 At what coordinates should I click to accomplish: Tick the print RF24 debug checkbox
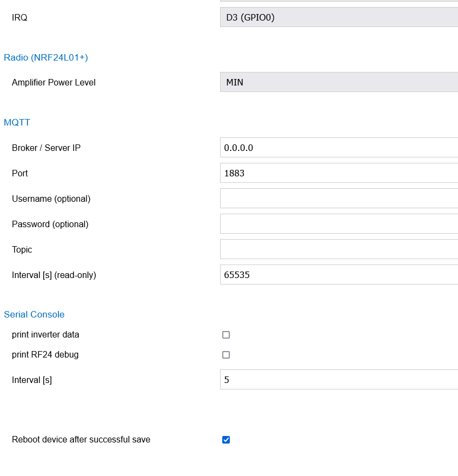pyautogui.click(x=226, y=355)
